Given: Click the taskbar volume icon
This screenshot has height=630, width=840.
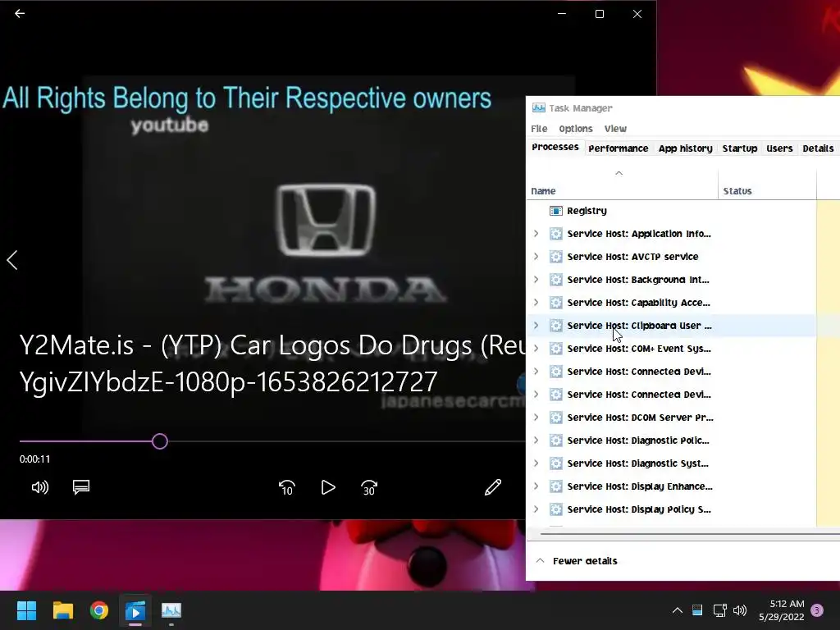Looking at the screenshot, I should point(740,610).
